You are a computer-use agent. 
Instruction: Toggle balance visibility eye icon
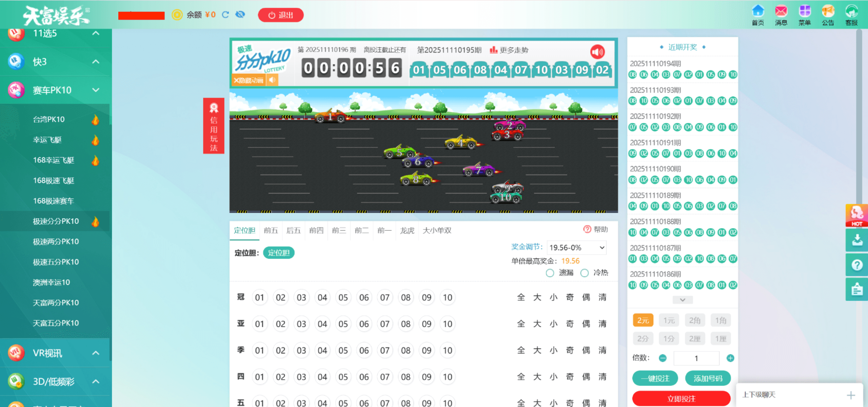tap(240, 15)
